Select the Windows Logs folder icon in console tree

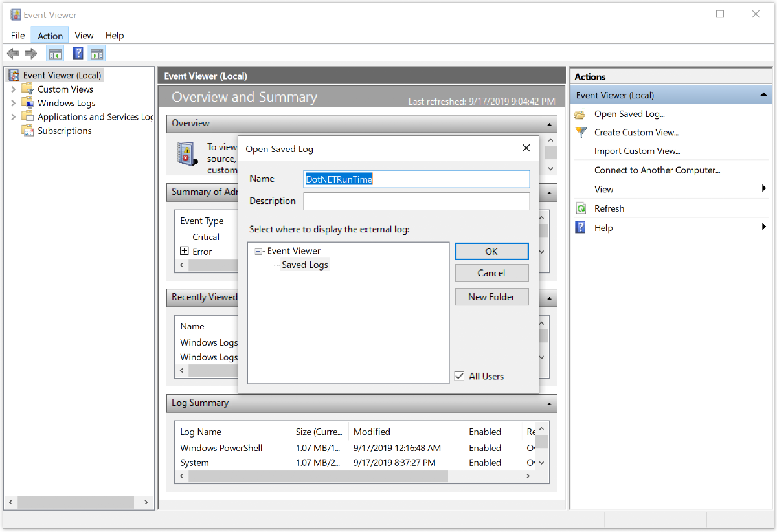coord(27,102)
